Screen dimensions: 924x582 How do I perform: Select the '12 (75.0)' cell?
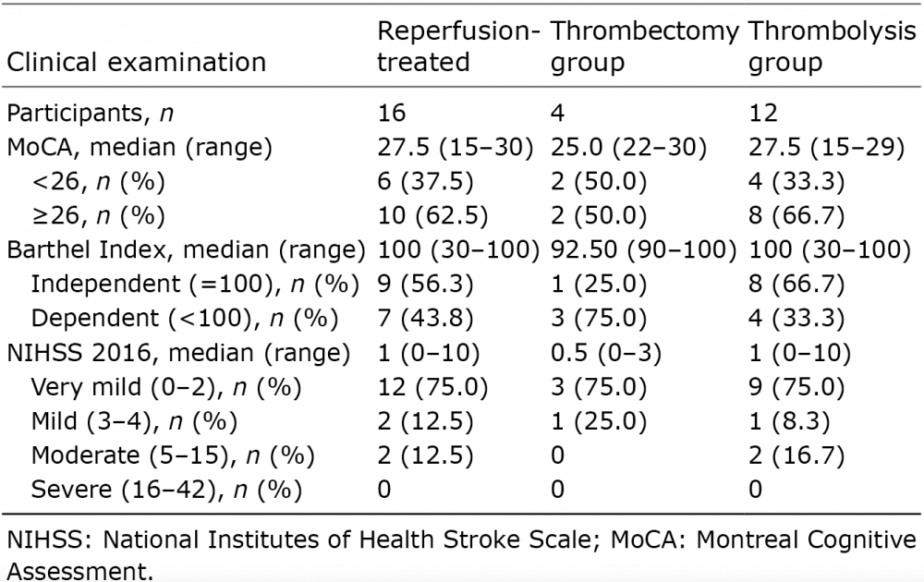(x=426, y=386)
